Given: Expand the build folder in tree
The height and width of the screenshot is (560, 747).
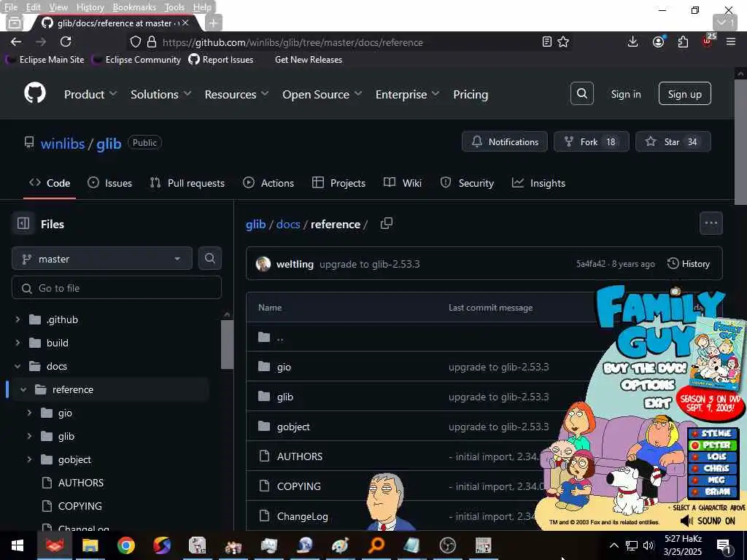Looking at the screenshot, I should 18,343.
